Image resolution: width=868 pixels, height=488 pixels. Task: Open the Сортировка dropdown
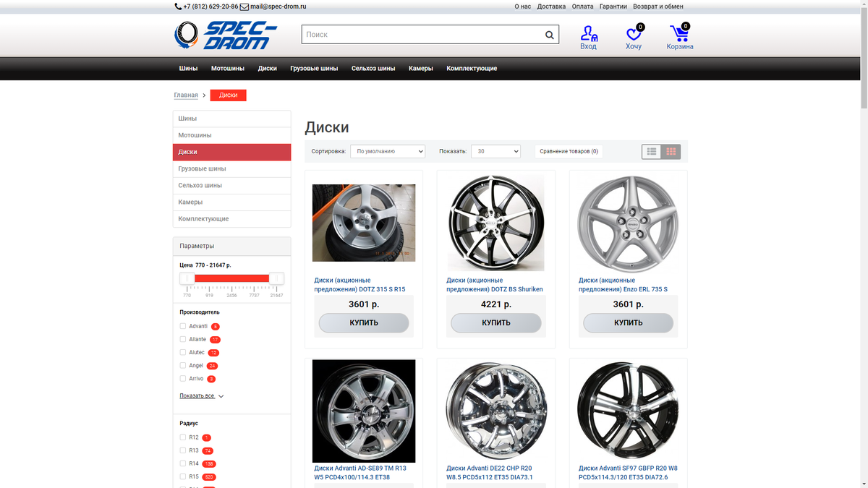click(x=388, y=152)
